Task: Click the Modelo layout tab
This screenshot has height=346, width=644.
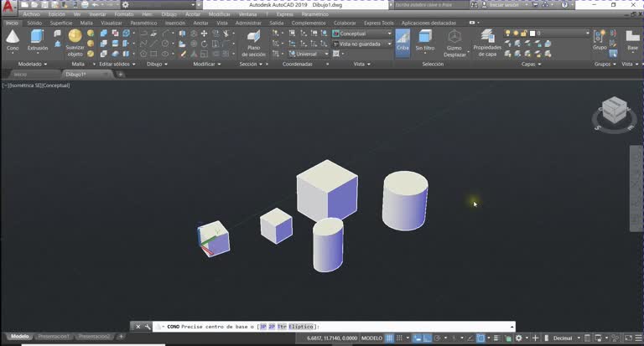Action: click(20, 337)
